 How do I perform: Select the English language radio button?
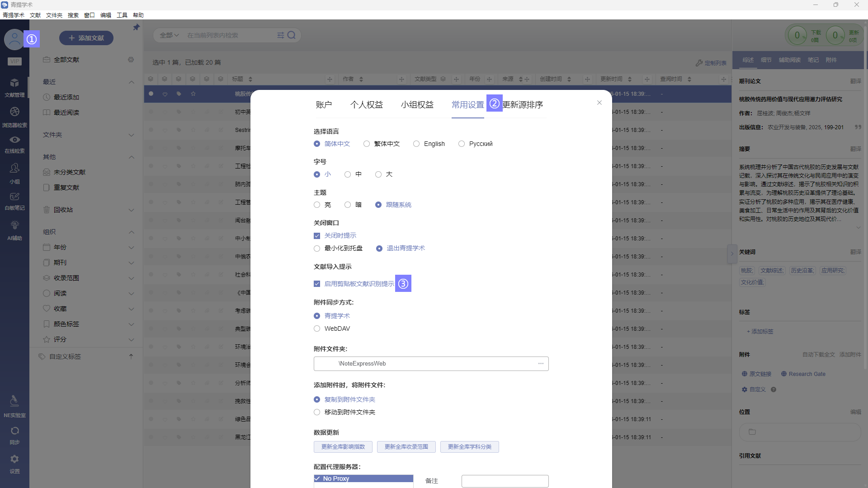coord(416,144)
